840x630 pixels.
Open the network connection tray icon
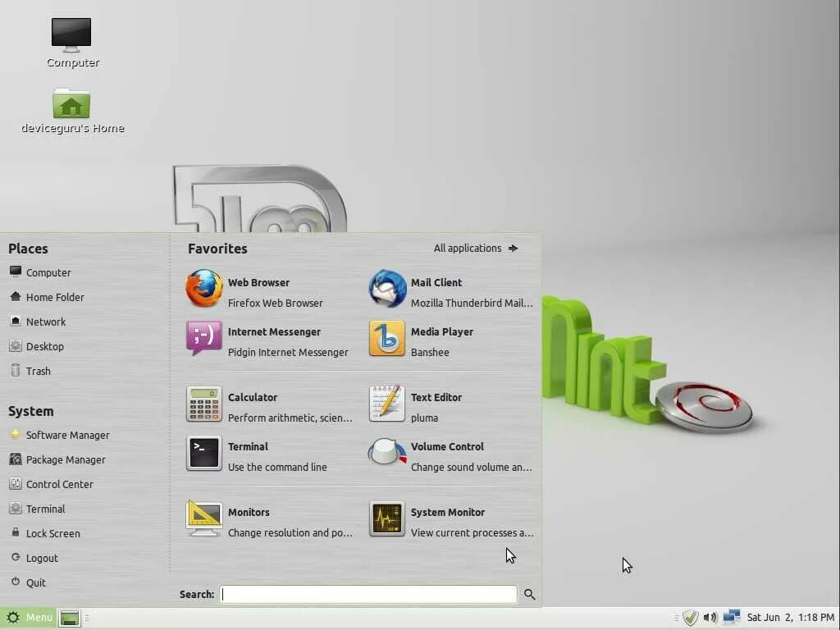(731, 617)
